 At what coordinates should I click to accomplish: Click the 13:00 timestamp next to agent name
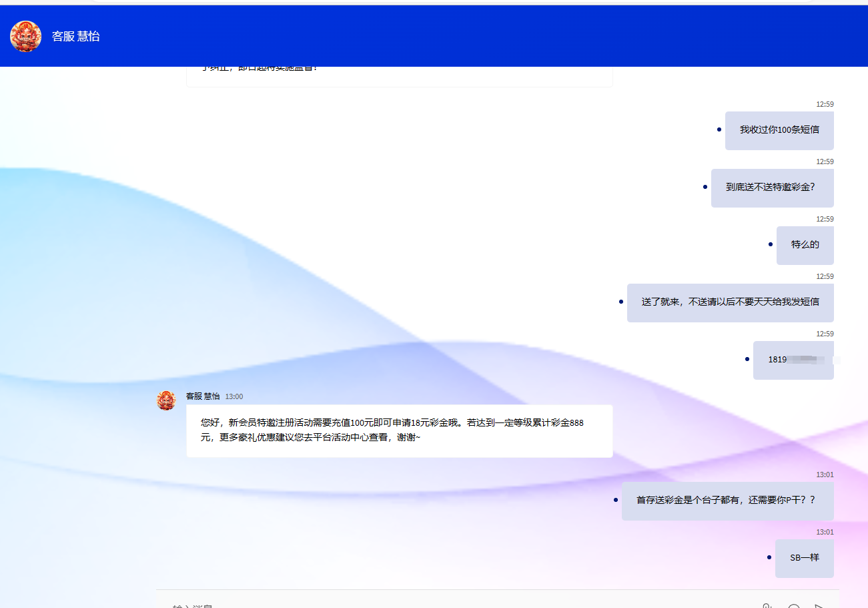pyautogui.click(x=234, y=396)
